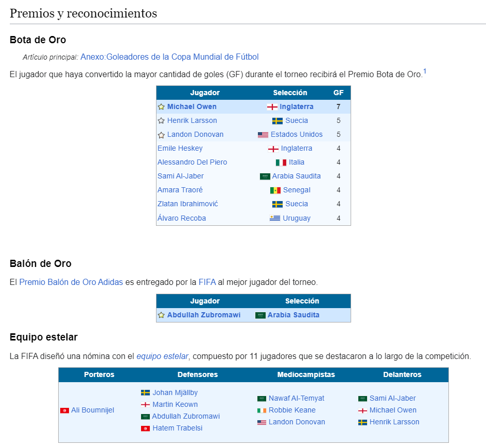Open the FIFA link in Balón de Oro text

pos(207,282)
